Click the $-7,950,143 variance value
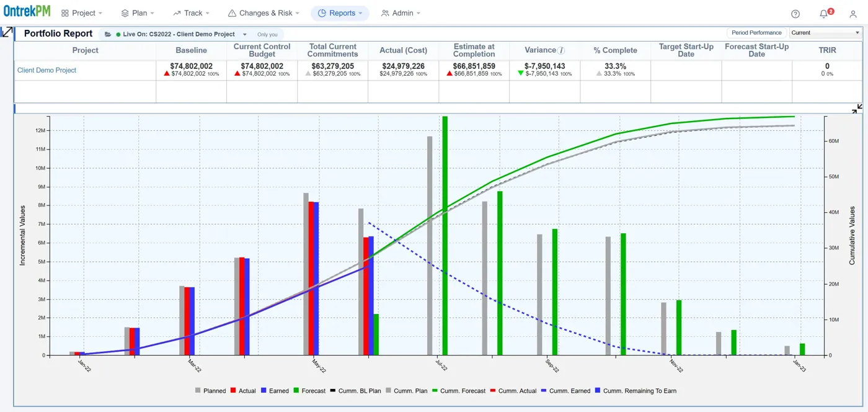 click(x=544, y=66)
